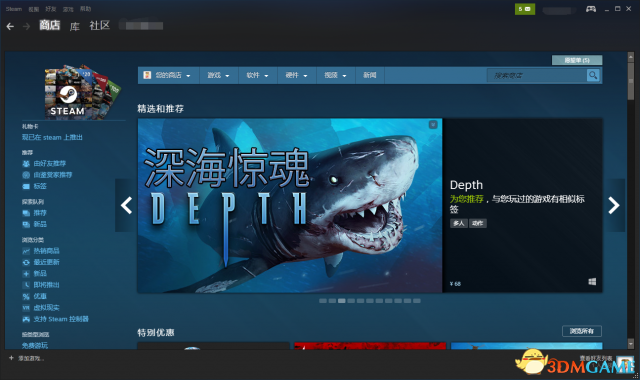This screenshot has width=640, height=380.
Task: Click the discovery queue recommended icon
Action: click(26, 213)
